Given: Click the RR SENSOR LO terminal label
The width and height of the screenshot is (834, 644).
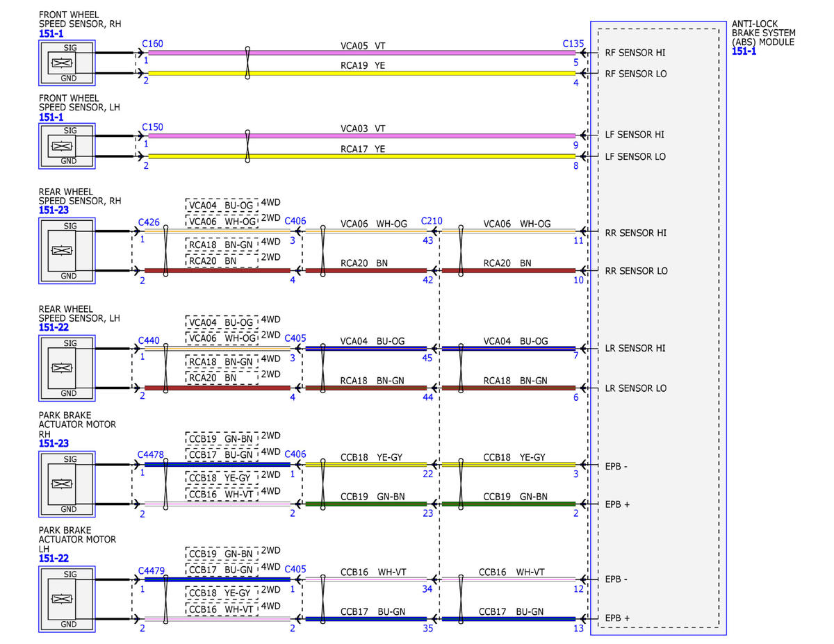Looking at the screenshot, I should click(x=635, y=271).
